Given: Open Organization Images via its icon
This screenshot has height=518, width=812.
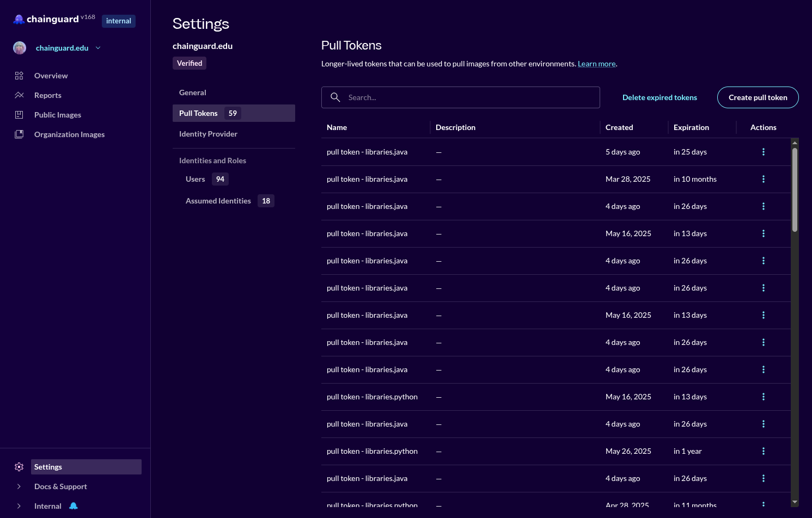Looking at the screenshot, I should (19, 134).
